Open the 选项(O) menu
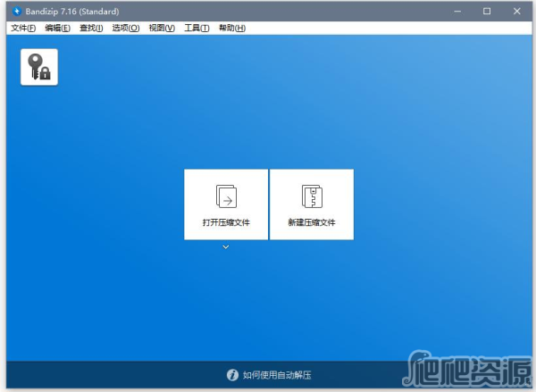The image size is (536, 392). 126,28
